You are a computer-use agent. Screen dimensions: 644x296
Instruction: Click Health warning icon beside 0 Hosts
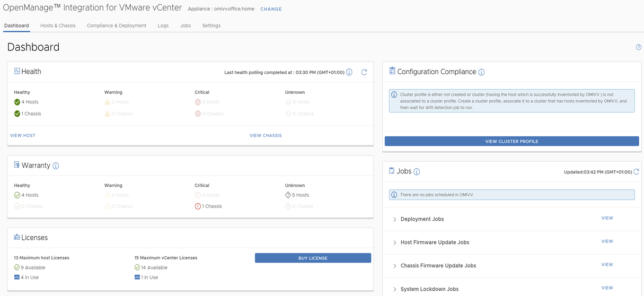108,102
